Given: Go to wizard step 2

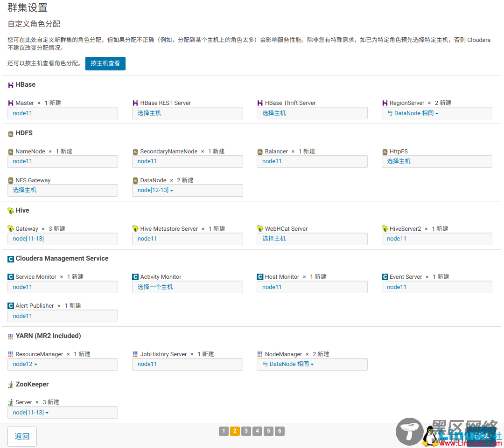Looking at the screenshot, I should pyautogui.click(x=235, y=431).
